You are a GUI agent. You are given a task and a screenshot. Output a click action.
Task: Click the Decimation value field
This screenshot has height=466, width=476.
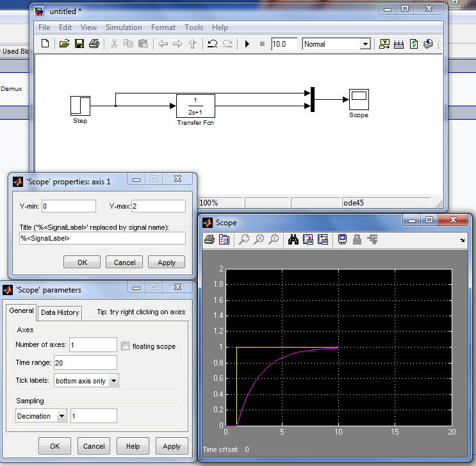(x=94, y=416)
